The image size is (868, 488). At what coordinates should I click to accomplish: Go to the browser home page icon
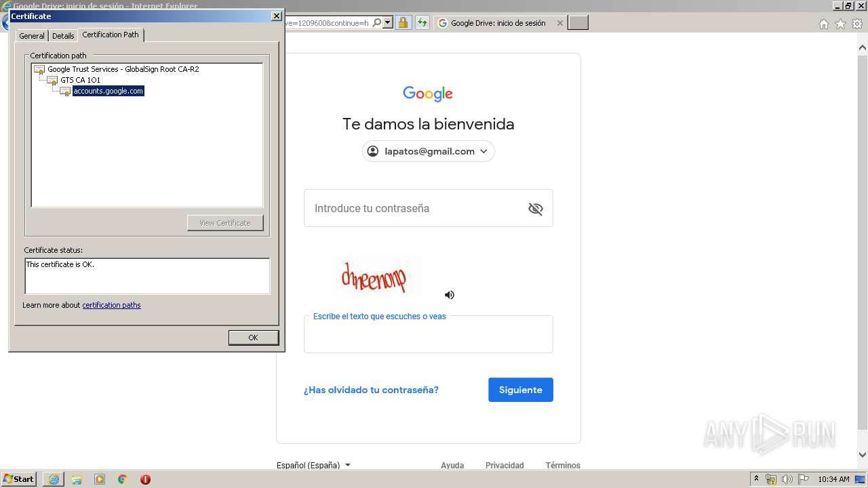pos(823,24)
